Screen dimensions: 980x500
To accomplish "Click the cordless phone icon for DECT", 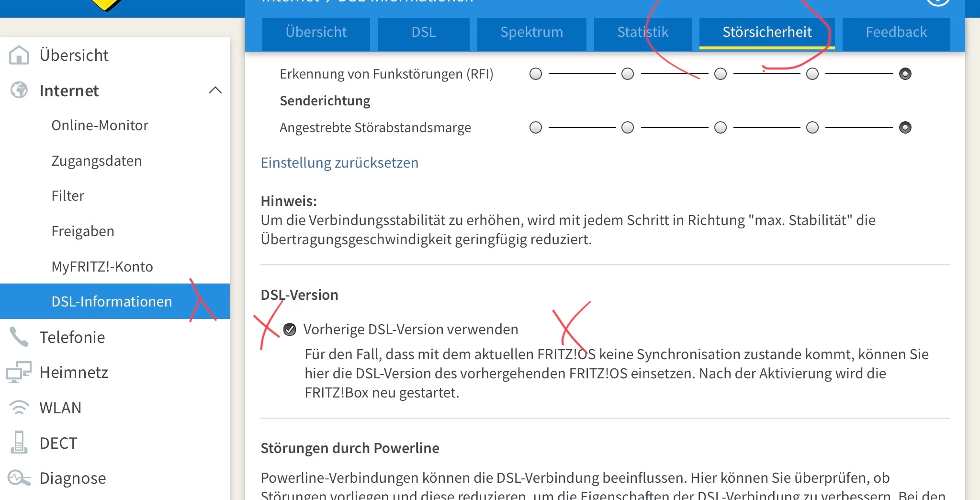I will pos(19,443).
